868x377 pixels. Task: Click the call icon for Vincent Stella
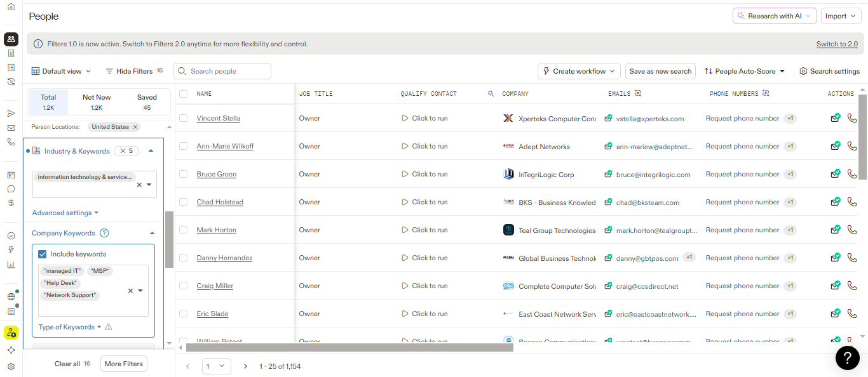(852, 118)
